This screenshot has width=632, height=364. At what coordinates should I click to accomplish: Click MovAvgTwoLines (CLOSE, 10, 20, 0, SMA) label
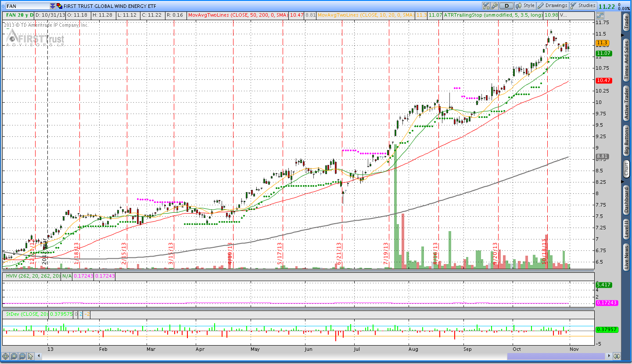point(366,15)
